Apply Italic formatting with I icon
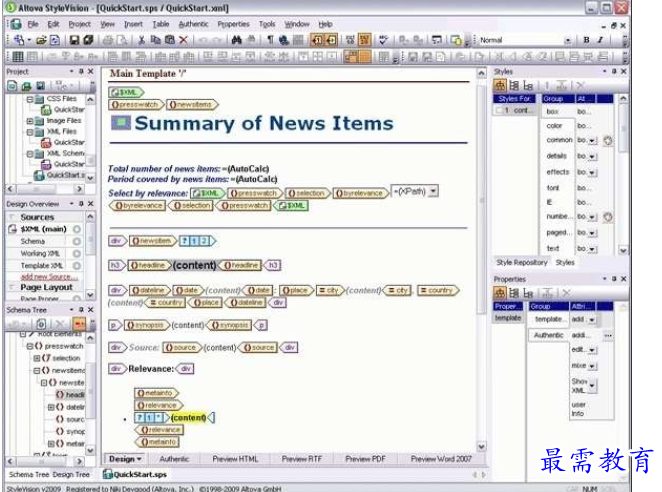662x492 pixels. coord(600,40)
